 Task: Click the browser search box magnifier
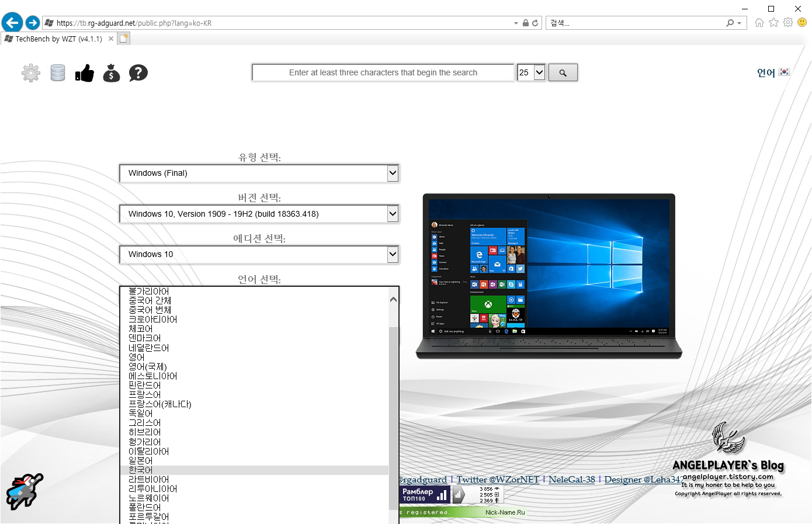730,23
